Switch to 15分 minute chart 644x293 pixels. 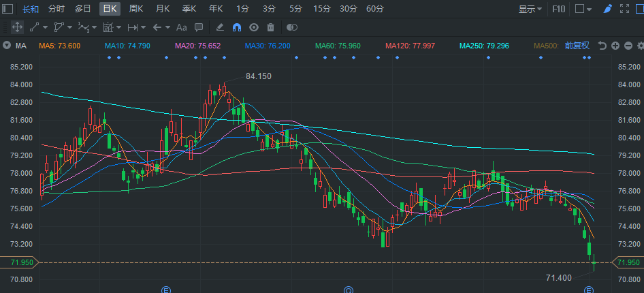click(x=321, y=9)
